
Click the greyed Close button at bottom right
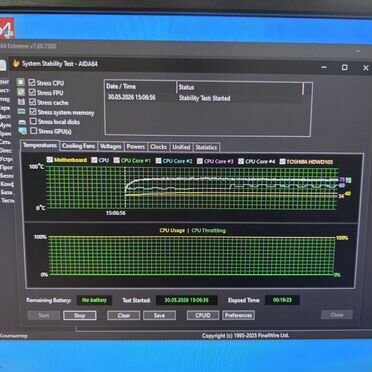337,314
